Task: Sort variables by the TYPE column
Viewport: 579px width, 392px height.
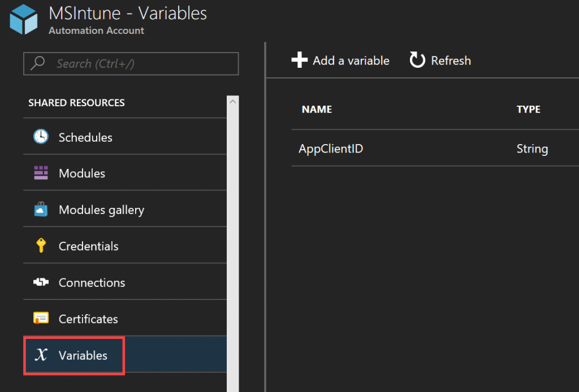Action: tap(528, 109)
